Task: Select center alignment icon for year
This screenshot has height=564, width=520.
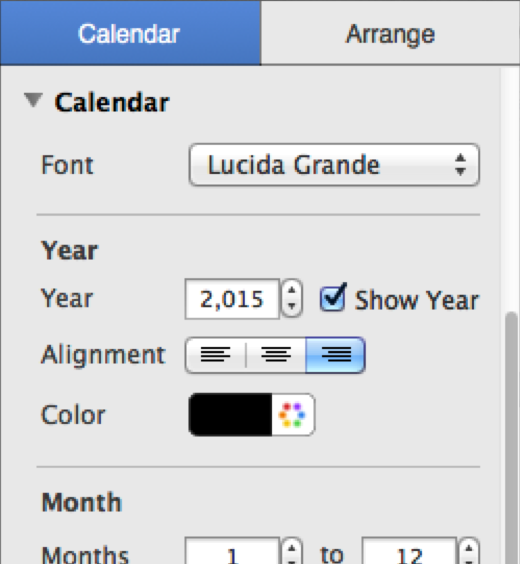Action: click(276, 355)
